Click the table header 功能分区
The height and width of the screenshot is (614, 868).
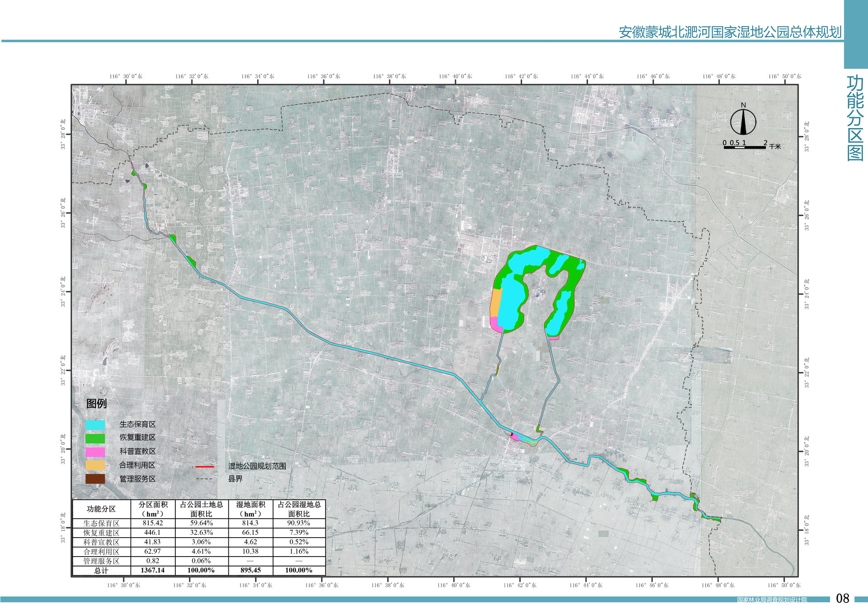101,509
